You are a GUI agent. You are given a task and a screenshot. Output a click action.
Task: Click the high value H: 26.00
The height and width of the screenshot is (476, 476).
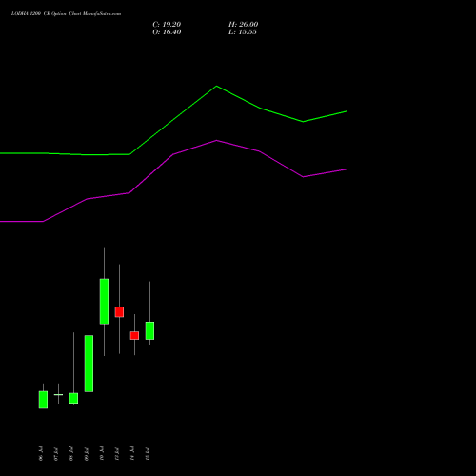point(243,25)
